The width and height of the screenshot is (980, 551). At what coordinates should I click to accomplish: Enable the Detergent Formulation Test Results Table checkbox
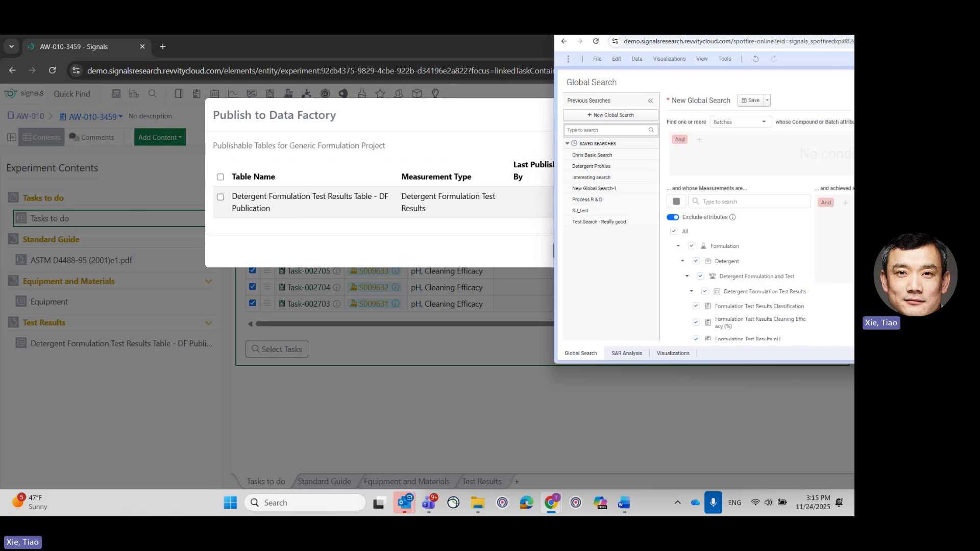[x=220, y=197]
